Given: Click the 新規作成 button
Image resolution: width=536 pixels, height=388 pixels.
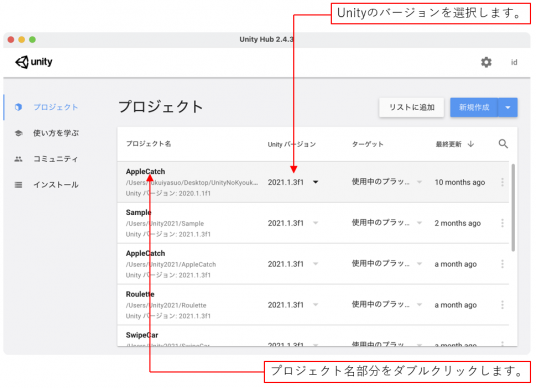Looking at the screenshot, I should [x=474, y=107].
